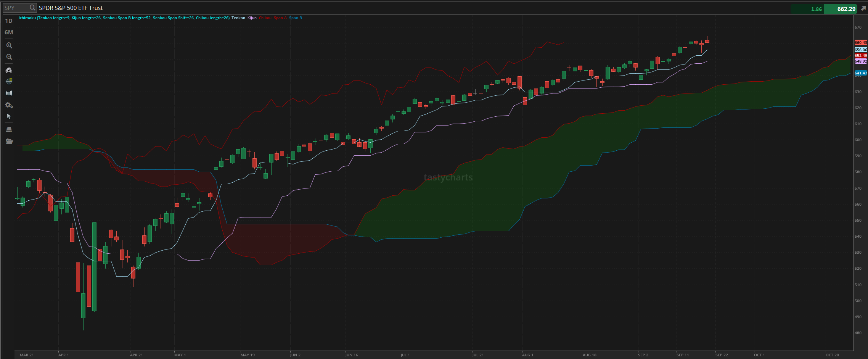This screenshot has width=868, height=359.
Task: Select the 6M time range button
Action: (x=9, y=32)
